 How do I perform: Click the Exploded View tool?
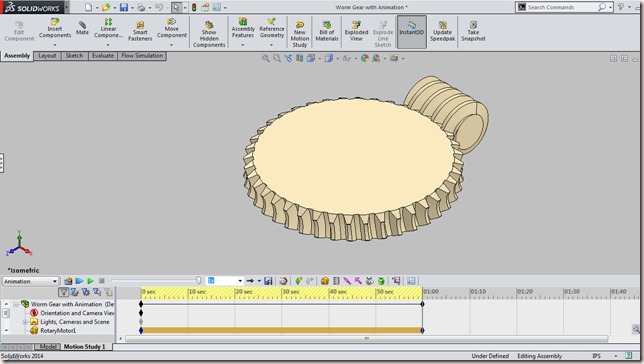[356, 31]
